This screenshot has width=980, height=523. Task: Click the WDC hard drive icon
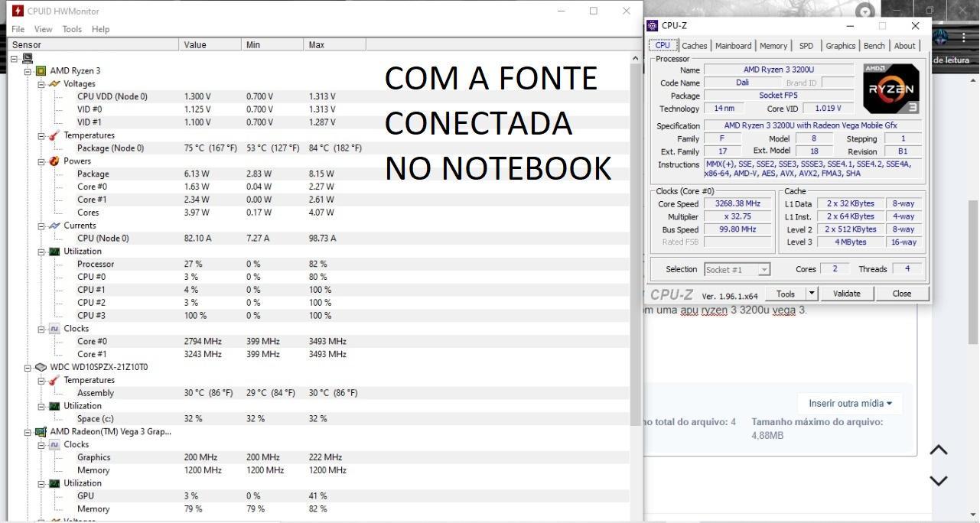[x=41, y=367]
